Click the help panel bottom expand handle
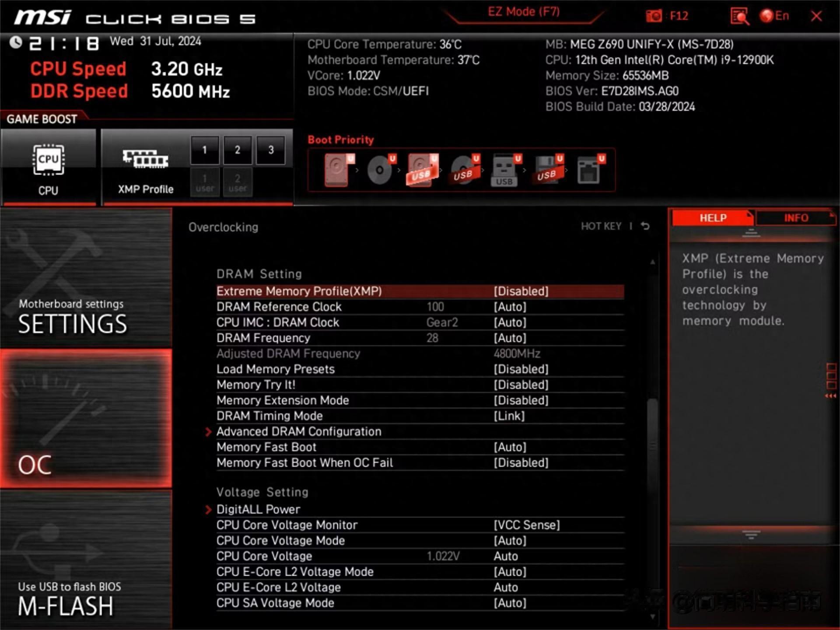This screenshot has width=840, height=630. [x=751, y=535]
